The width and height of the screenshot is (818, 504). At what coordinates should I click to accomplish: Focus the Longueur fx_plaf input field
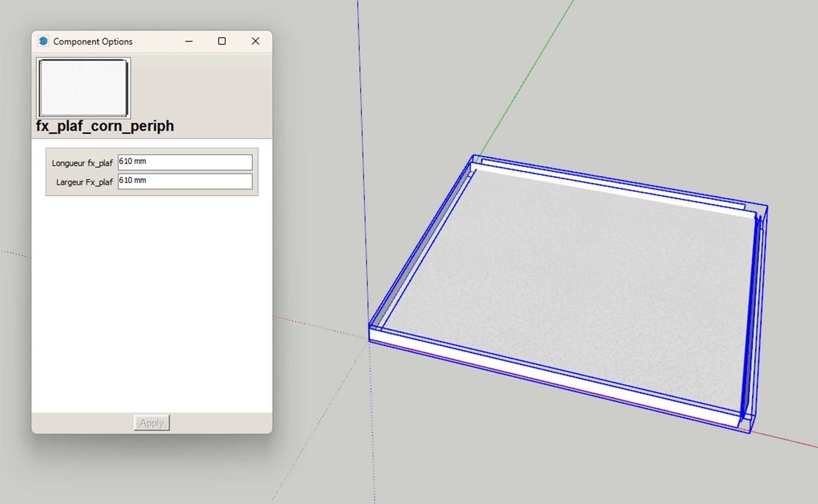tap(185, 162)
